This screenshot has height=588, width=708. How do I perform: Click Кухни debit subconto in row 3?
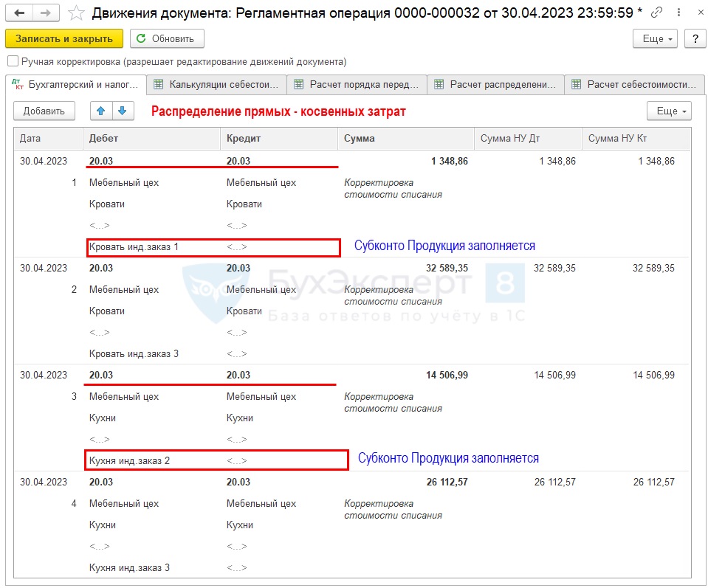(x=103, y=418)
